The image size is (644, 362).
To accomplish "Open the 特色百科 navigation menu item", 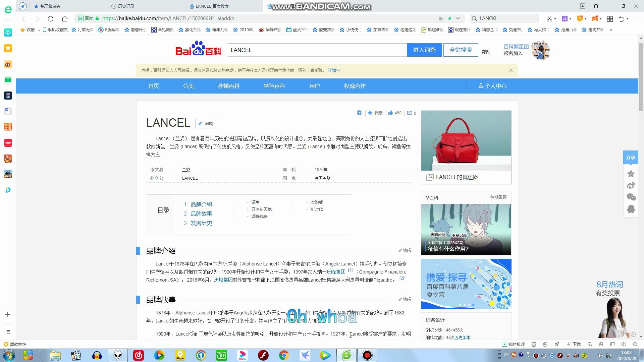I will click(274, 86).
